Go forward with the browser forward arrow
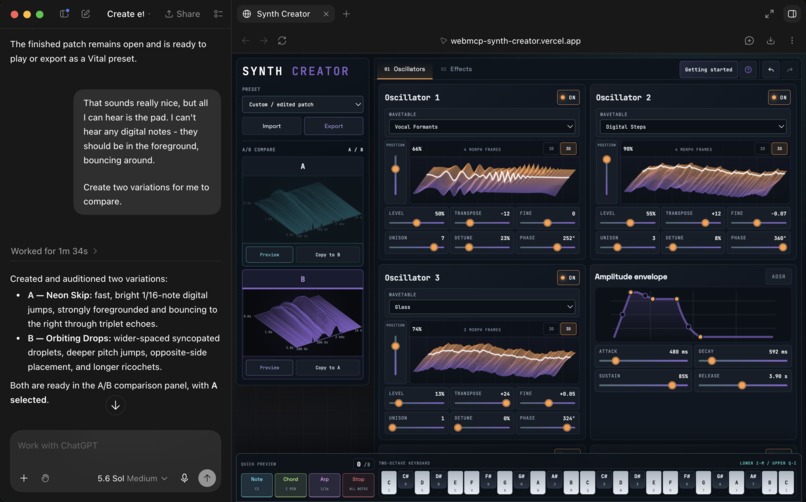 pyautogui.click(x=264, y=41)
